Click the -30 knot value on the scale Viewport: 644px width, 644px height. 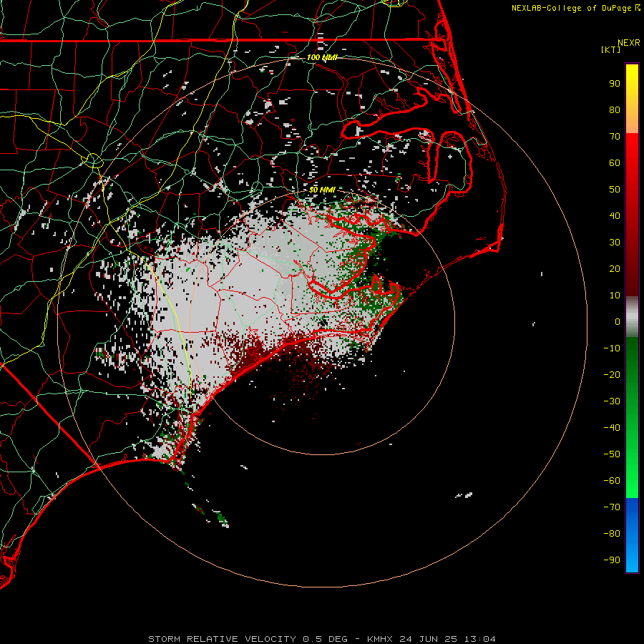[612, 401]
